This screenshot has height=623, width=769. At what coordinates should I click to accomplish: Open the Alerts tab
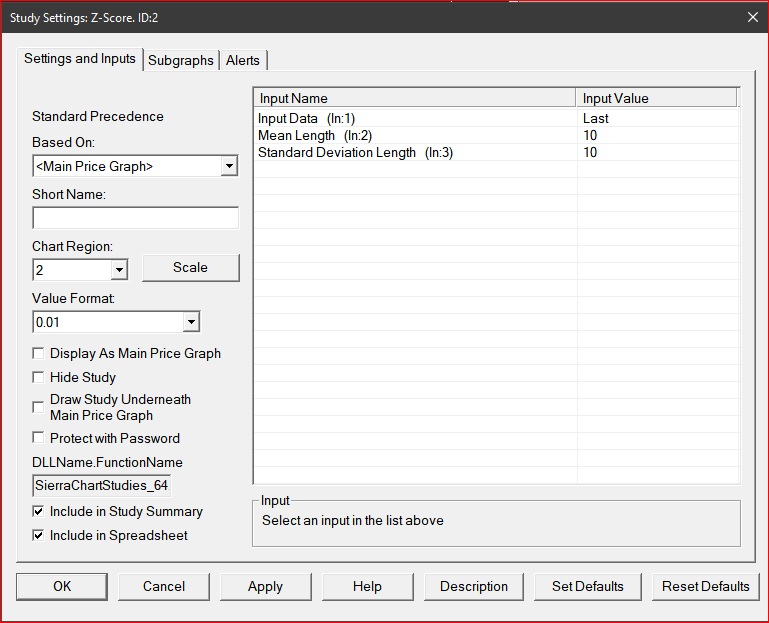pos(242,60)
